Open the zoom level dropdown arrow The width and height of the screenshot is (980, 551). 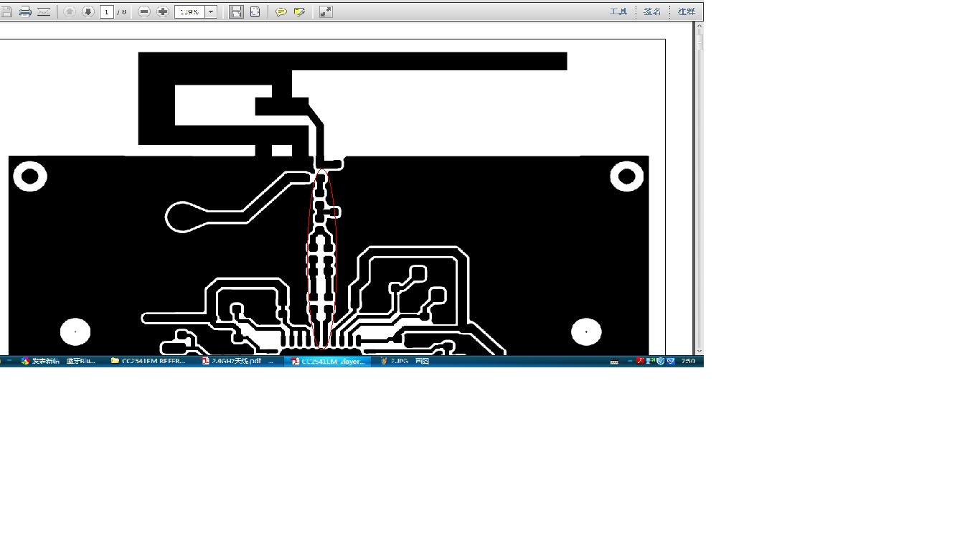click(x=211, y=11)
